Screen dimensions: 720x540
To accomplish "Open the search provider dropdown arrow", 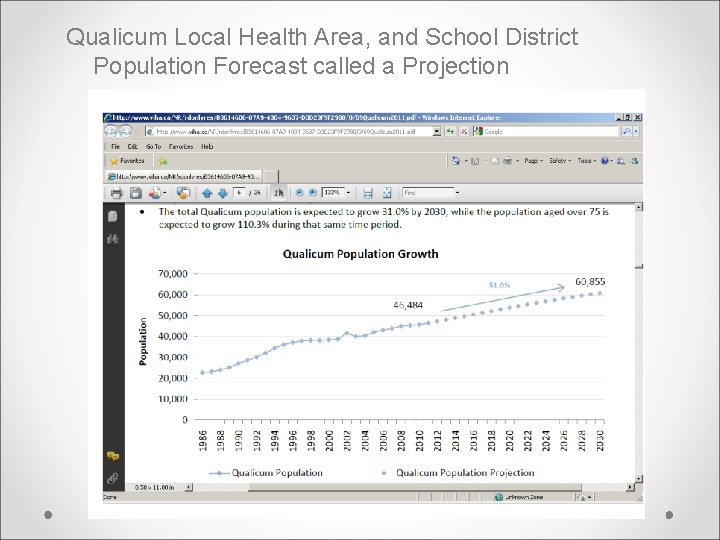I will click(636, 131).
